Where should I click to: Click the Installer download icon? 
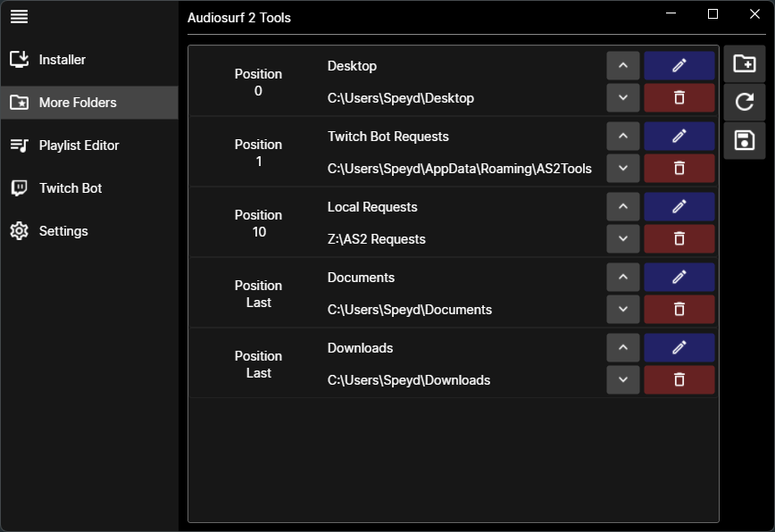tap(20, 60)
